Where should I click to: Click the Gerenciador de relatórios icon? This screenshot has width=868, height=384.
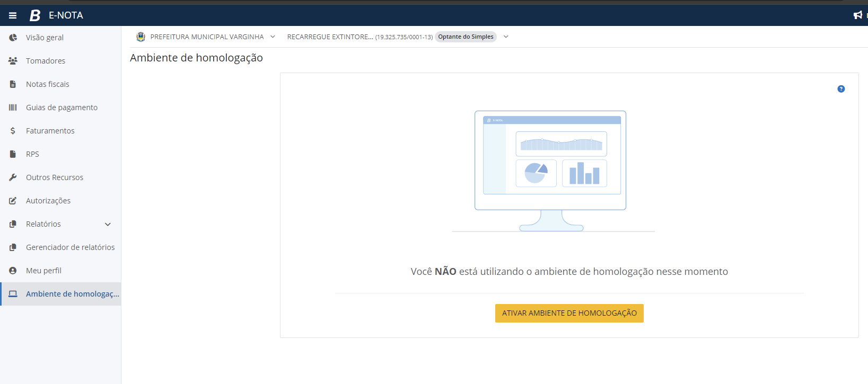[13, 247]
